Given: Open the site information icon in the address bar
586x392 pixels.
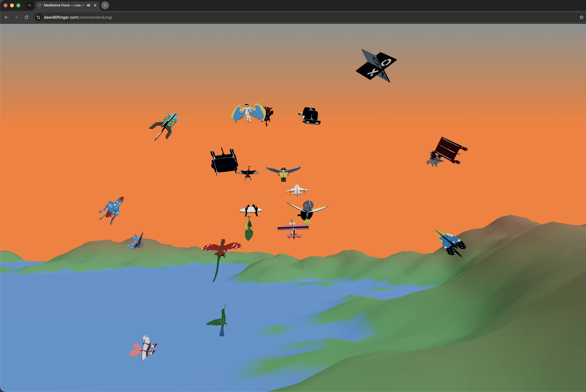Looking at the screenshot, I should (38, 17).
